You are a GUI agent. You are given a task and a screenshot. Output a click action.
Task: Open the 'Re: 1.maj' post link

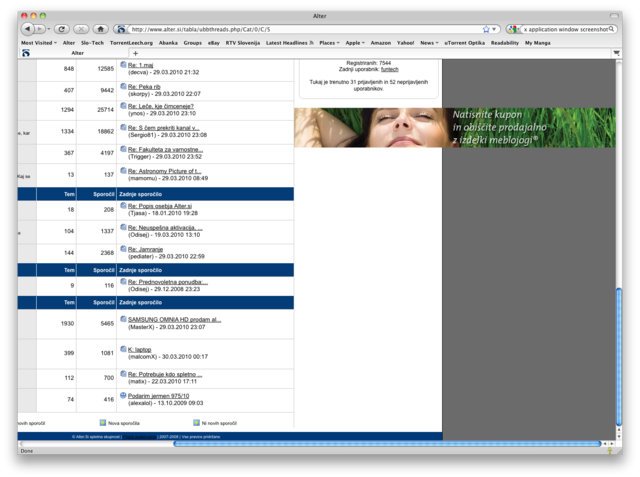[x=140, y=65]
